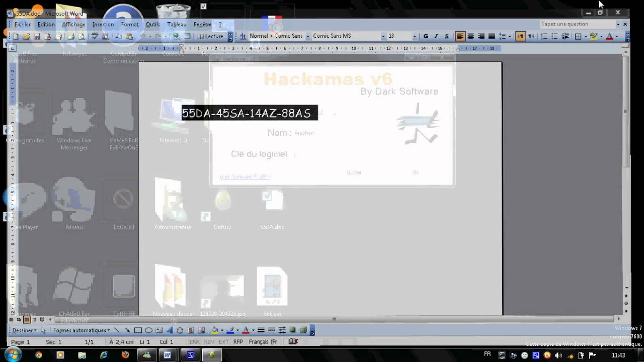Select the Oval drawing tool
This screenshot has height=362, width=644.
[148, 330]
